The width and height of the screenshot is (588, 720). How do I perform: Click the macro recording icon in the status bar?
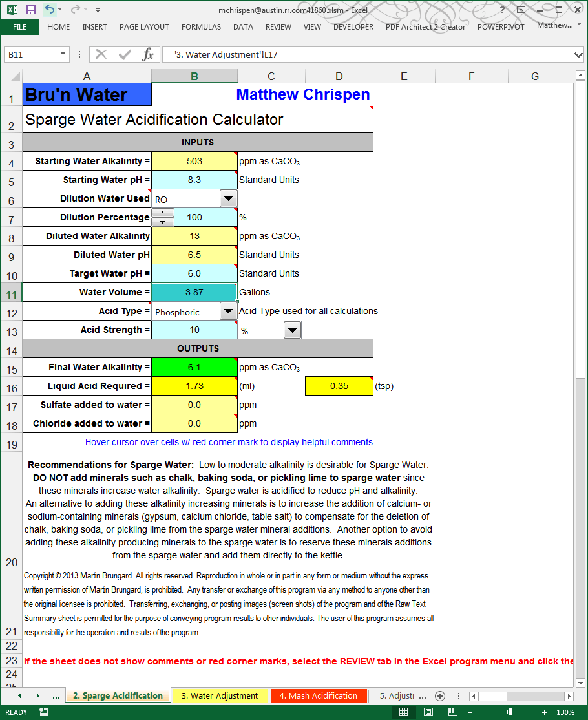coord(43,712)
